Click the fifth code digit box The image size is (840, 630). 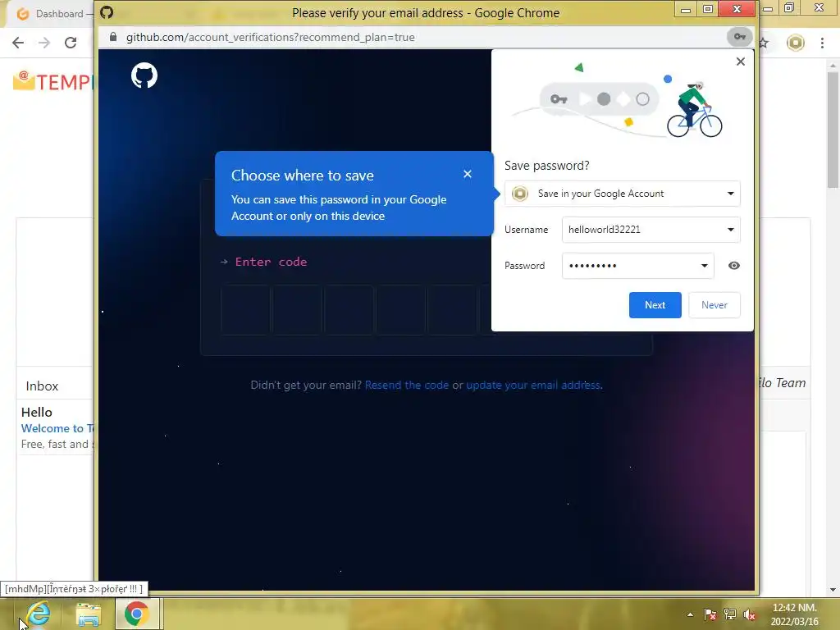click(452, 310)
